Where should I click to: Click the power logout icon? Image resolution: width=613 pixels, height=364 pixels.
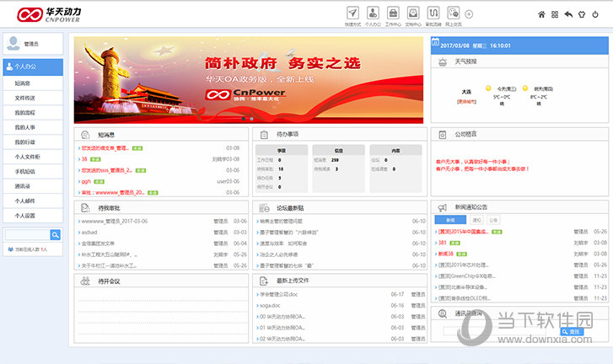tap(595, 14)
